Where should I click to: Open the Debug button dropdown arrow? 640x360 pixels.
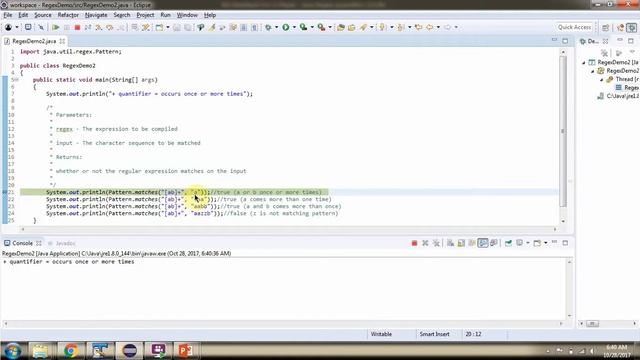click(x=276, y=27)
